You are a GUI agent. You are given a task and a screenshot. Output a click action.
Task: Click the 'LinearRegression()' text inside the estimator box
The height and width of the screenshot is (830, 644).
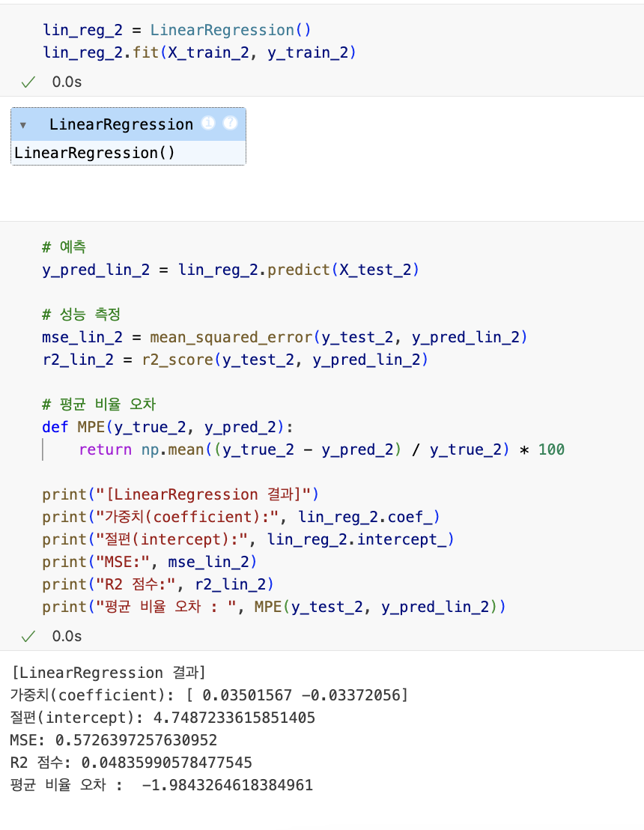[x=94, y=153]
